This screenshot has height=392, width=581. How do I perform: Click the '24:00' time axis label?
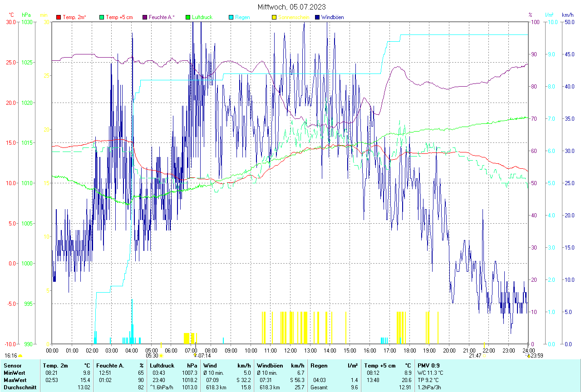[528, 350]
